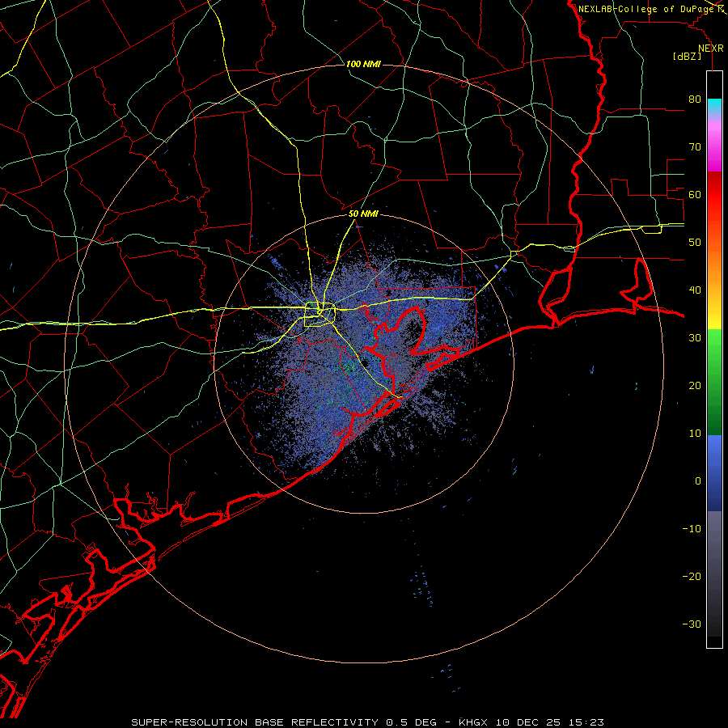Click the 0 dBZ scale value
728x728 pixels.
[x=698, y=481]
